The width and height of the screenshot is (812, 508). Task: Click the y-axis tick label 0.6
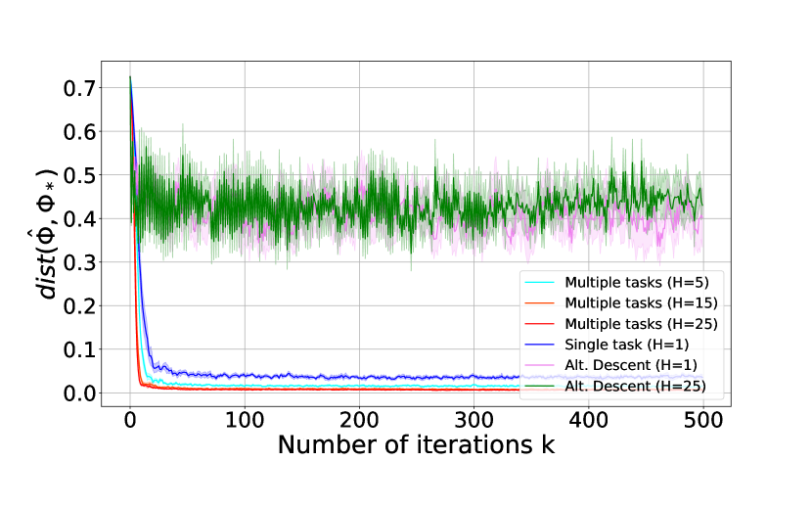pyautogui.click(x=80, y=132)
